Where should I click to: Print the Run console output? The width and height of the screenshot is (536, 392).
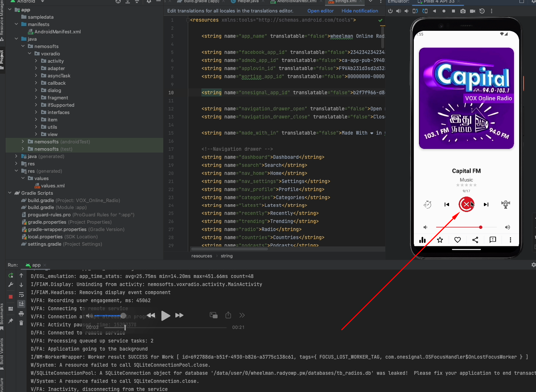(x=21, y=314)
